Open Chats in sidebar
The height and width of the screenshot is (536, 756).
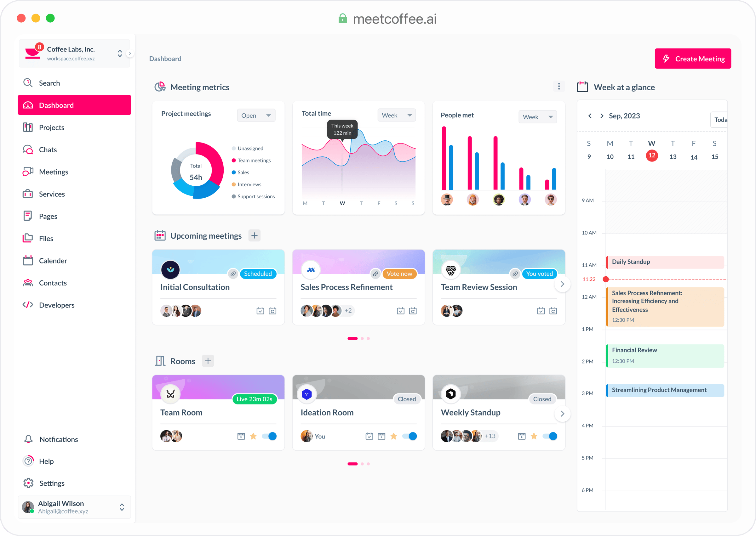point(74,150)
